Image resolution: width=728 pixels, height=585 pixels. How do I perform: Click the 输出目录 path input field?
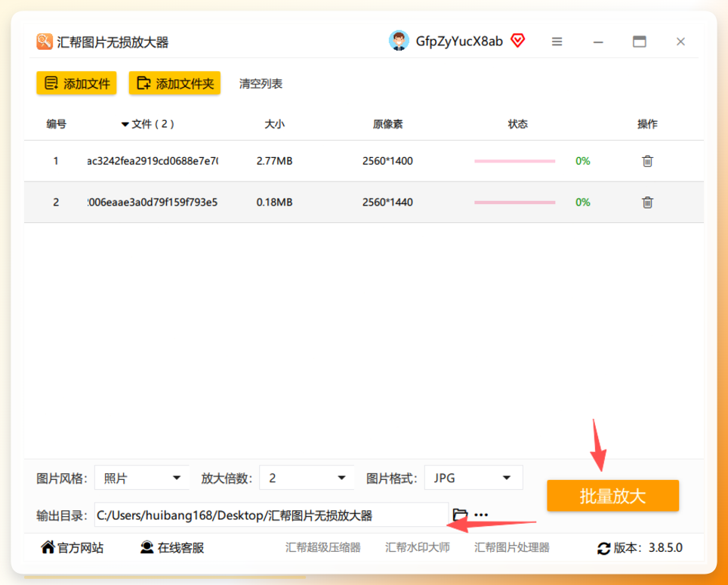272,515
